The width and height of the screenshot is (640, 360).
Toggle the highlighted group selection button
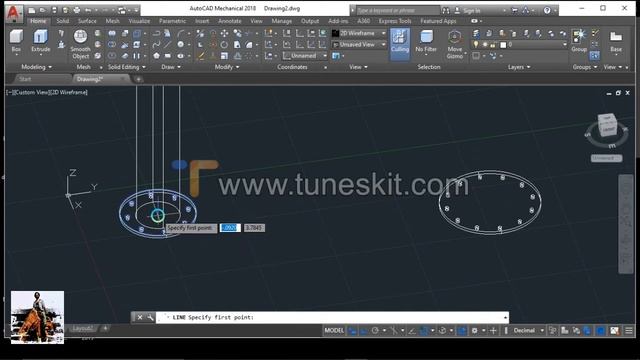595,55
